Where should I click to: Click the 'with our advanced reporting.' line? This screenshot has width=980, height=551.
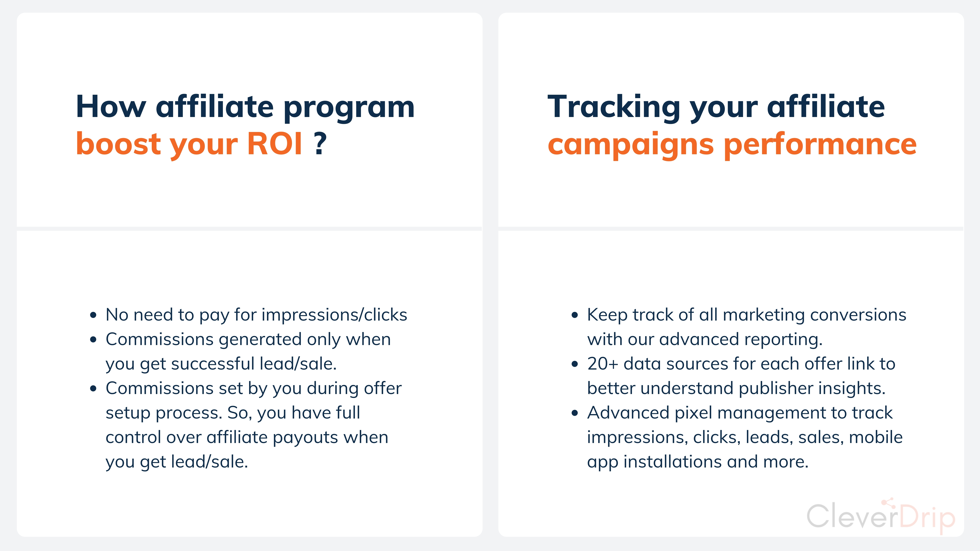tap(705, 339)
